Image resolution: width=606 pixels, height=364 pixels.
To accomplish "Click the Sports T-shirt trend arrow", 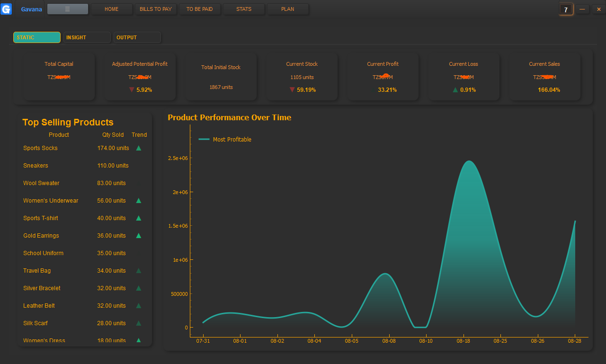I will point(139,218).
